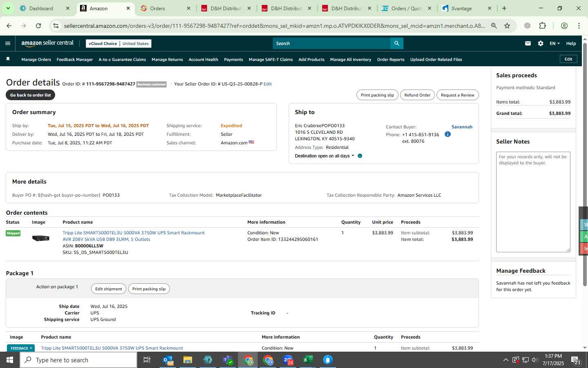This screenshot has width=588, height=368.
Task: Click the info icon beside Destination open
Action: coord(360,156)
